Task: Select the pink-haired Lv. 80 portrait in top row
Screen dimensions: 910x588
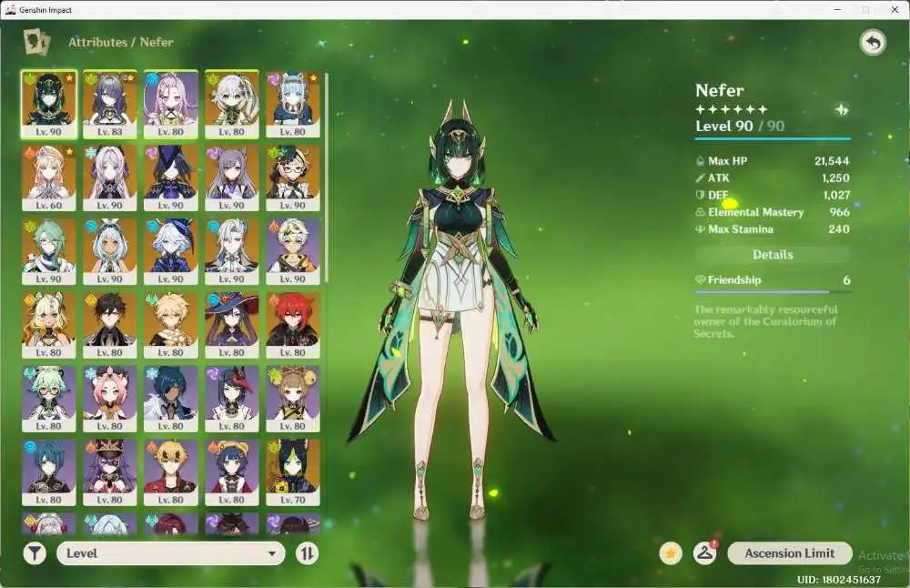Action: [x=171, y=105]
